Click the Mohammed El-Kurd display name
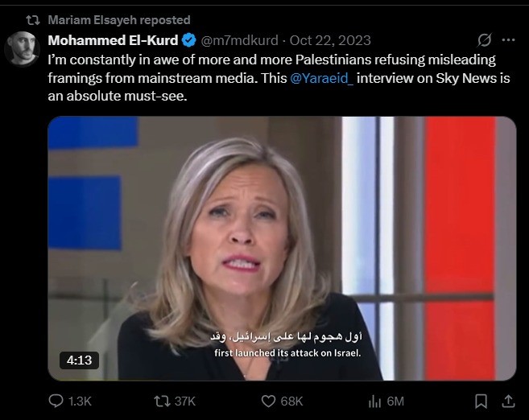 (113, 40)
